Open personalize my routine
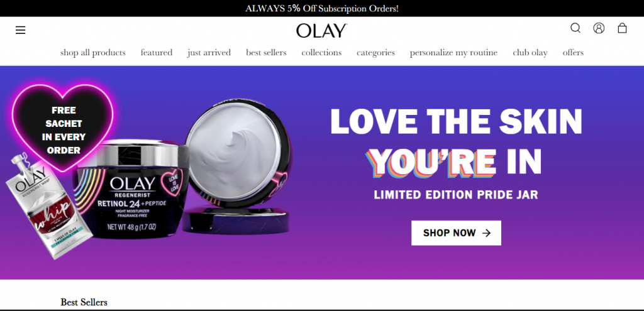The image size is (644, 311). tap(453, 53)
